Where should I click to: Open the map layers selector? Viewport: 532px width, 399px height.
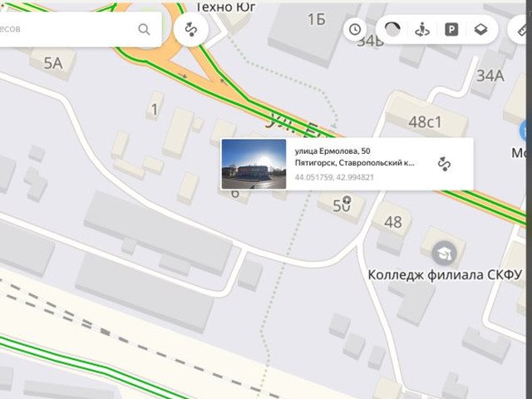coord(480,30)
